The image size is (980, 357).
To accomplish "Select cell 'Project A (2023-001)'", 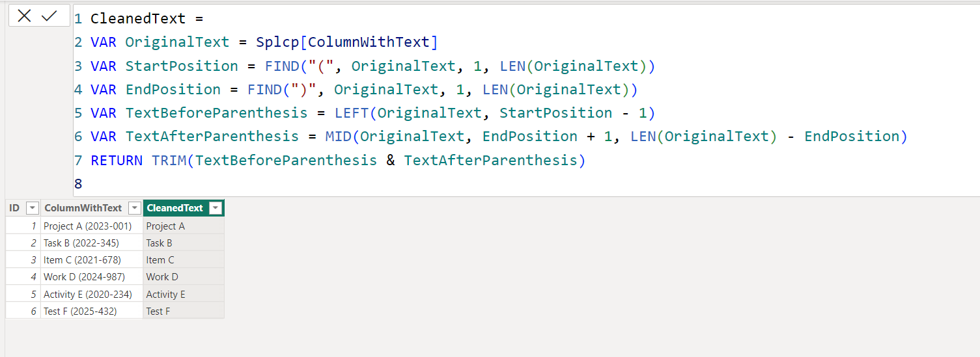I will coord(91,226).
